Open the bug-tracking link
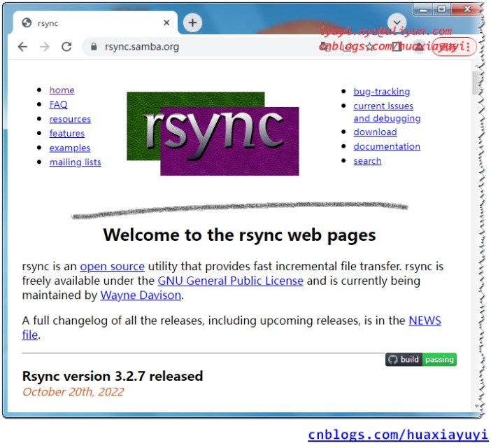Viewport: 491px width, 448px height. (x=381, y=91)
